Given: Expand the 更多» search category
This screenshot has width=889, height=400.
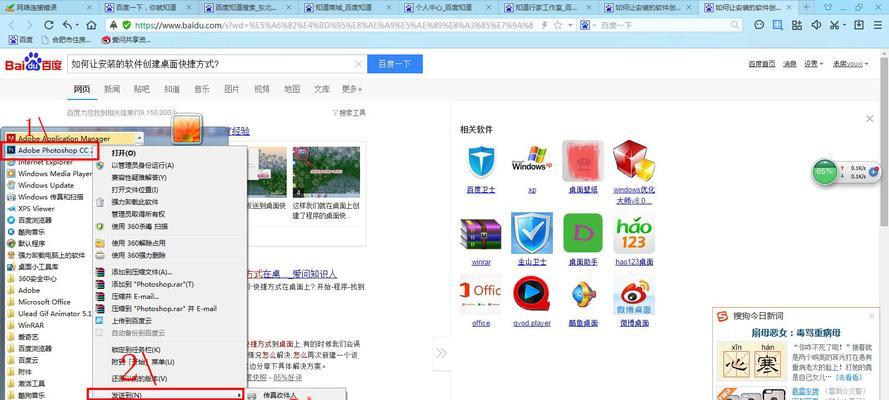Looking at the screenshot, I should (x=352, y=89).
